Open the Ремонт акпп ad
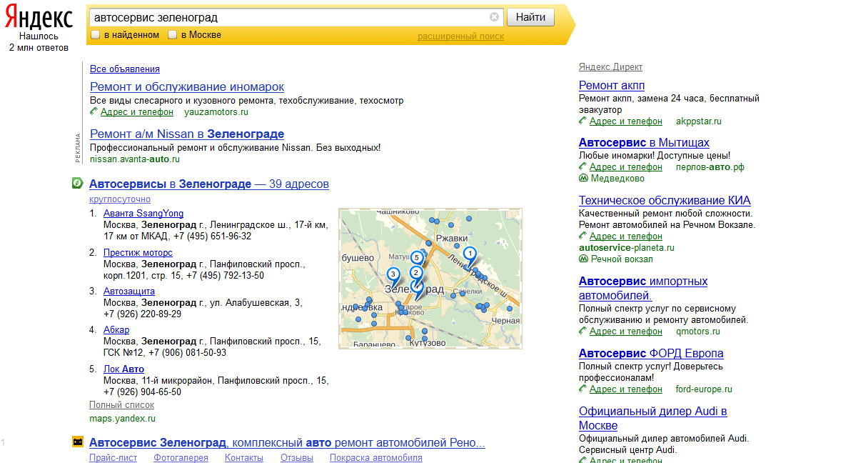Viewport: 868px width, 463px height. [x=612, y=86]
